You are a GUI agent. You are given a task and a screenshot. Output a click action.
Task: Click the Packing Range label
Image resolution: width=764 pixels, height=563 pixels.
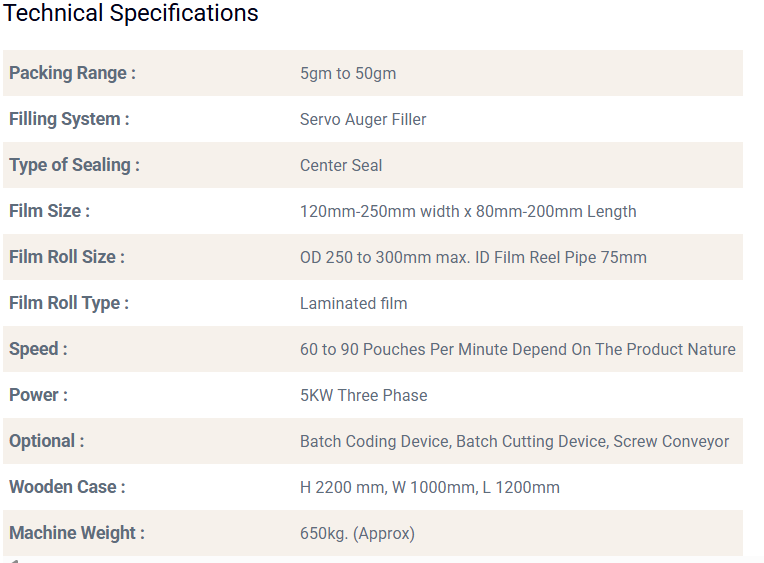pyautogui.click(x=72, y=73)
